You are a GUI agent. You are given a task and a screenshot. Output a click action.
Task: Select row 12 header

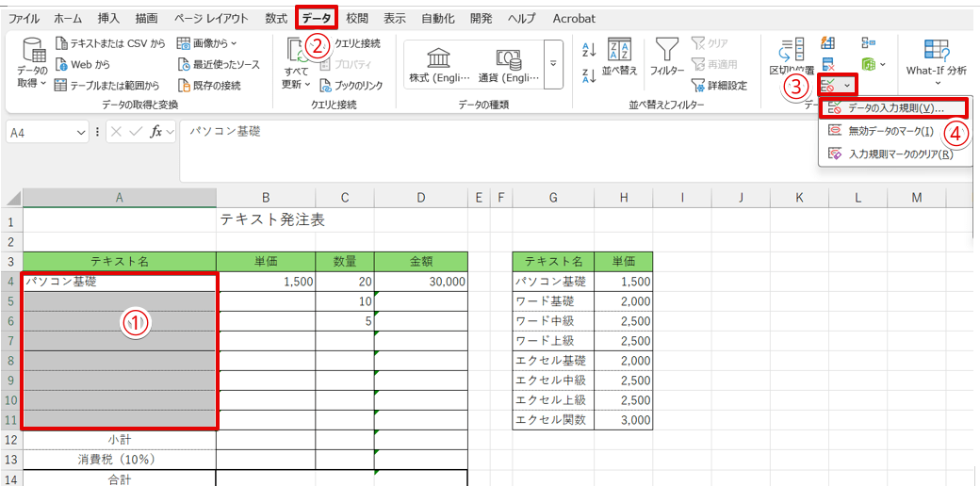click(12, 439)
